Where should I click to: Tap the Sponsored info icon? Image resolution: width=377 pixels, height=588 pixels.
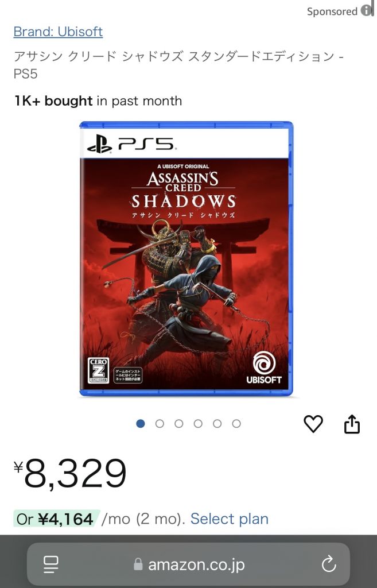click(367, 10)
